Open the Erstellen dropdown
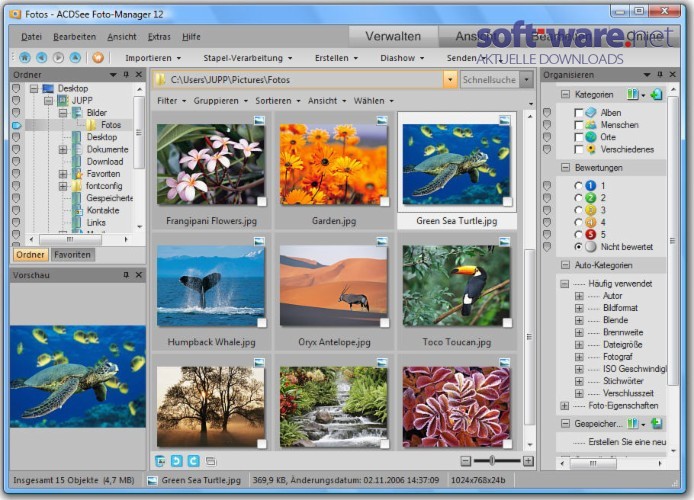The image size is (694, 500). pos(336,58)
